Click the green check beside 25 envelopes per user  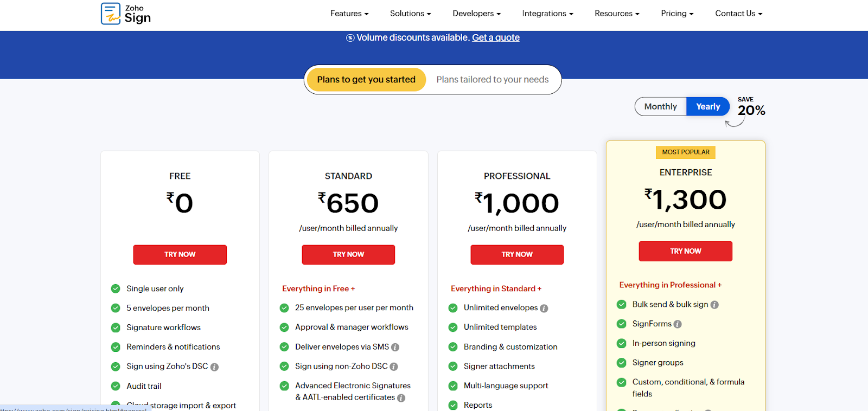pyautogui.click(x=284, y=308)
